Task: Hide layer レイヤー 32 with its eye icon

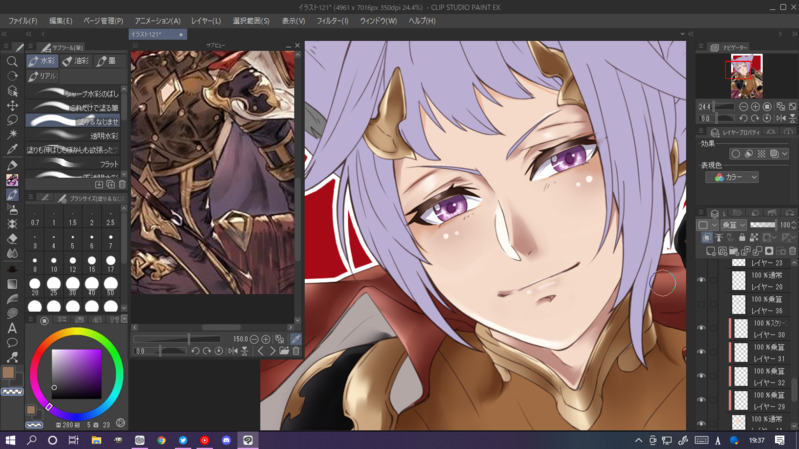Action: point(702,376)
